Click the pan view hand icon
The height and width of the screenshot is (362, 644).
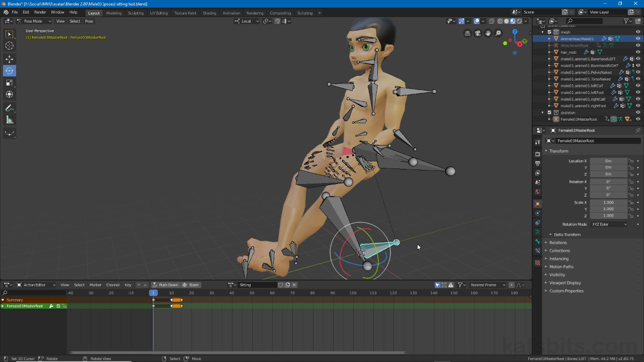(488, 33)
